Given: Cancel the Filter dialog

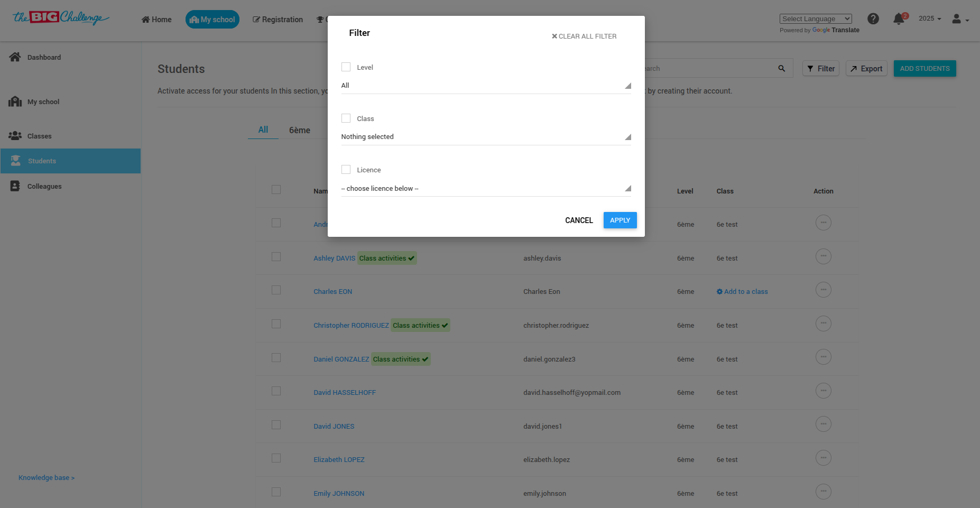Looking at the screenshot, I should pos(579,220).
